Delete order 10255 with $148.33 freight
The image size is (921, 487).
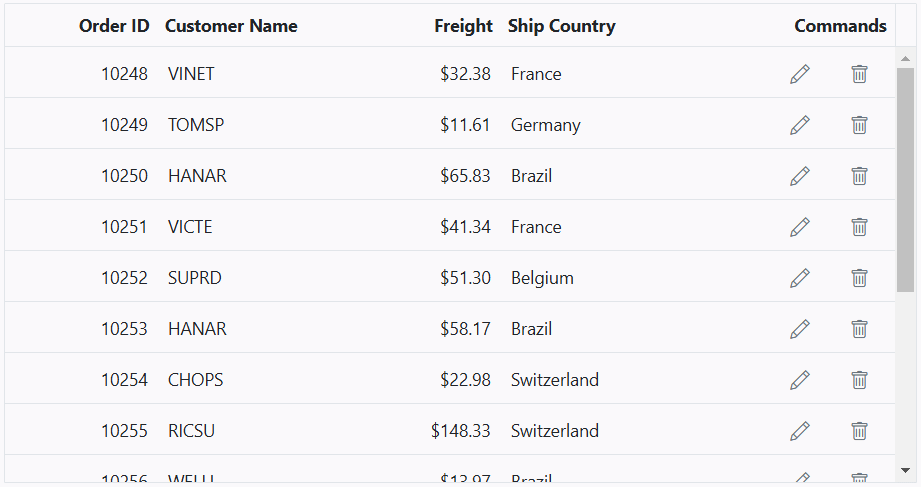point(859,431)
